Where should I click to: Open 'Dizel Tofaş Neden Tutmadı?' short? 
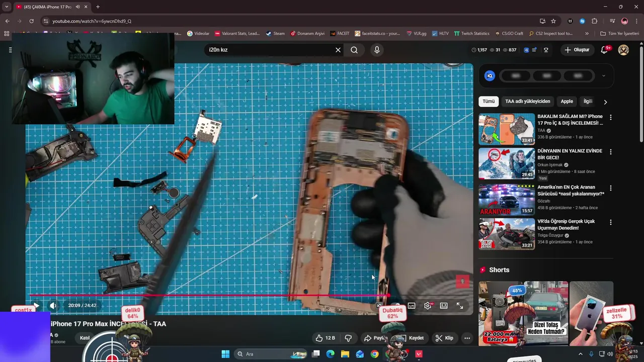tap(546, 313)
